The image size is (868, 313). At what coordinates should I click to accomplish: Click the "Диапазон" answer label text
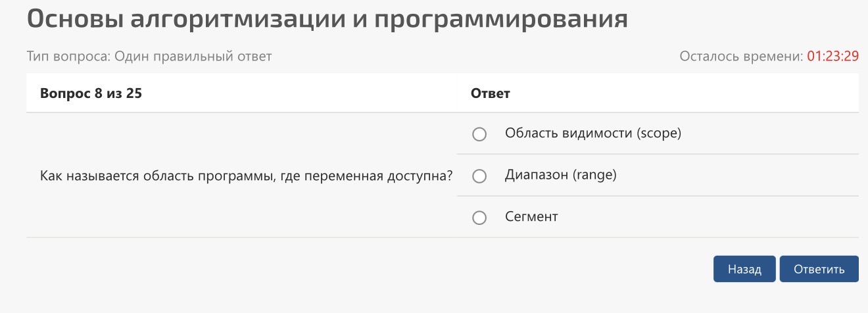click(537, 175)
